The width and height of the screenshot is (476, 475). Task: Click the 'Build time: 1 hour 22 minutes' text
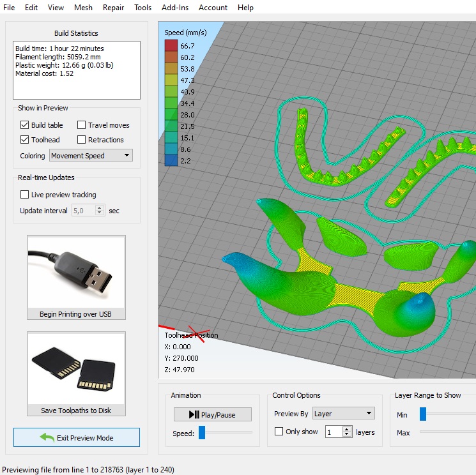coord(59,49)
